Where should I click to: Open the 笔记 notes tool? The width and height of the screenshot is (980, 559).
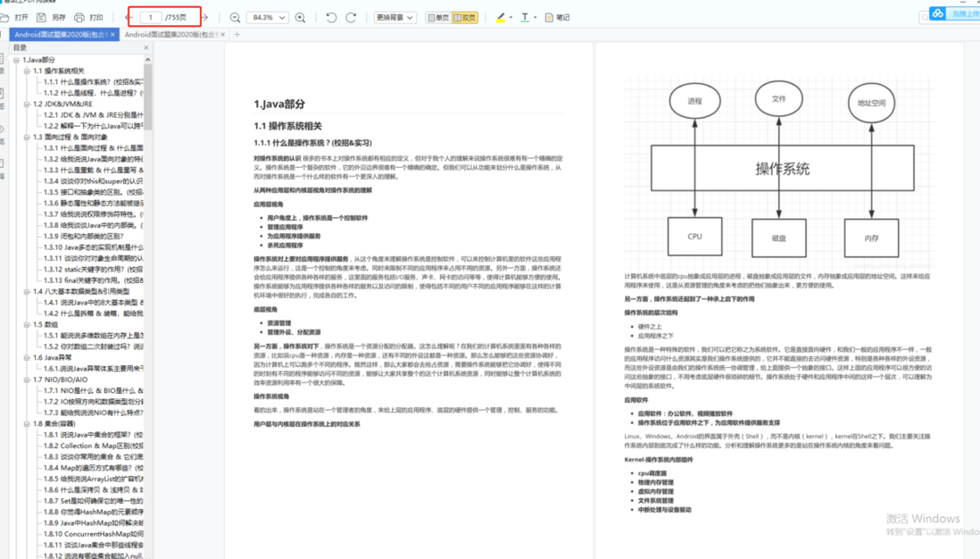pos(558,18)
